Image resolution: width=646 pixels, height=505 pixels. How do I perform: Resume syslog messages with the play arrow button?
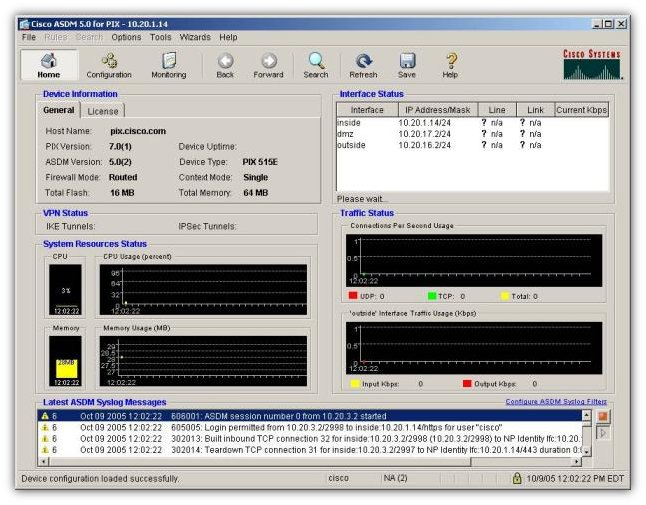pyautogui.click(x=603, y=433)
